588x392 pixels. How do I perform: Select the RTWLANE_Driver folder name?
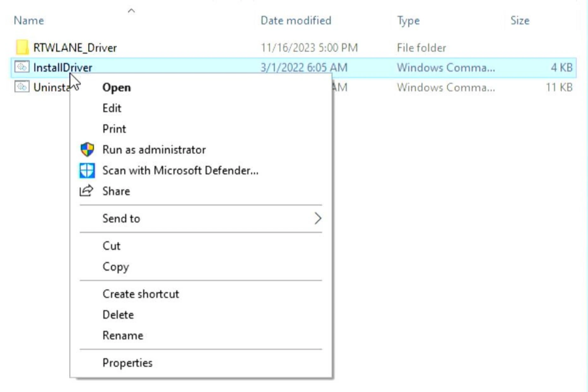point(75,48)
